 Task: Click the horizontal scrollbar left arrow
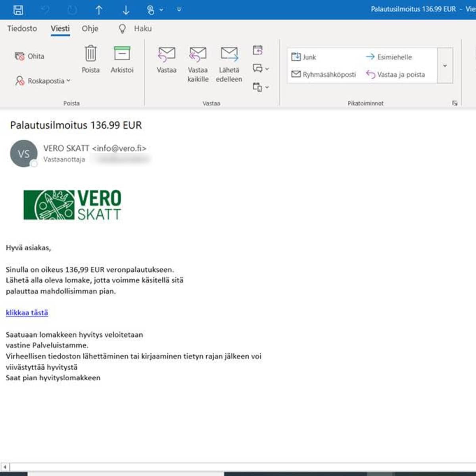pyautogui.click(x=5, y=467)
